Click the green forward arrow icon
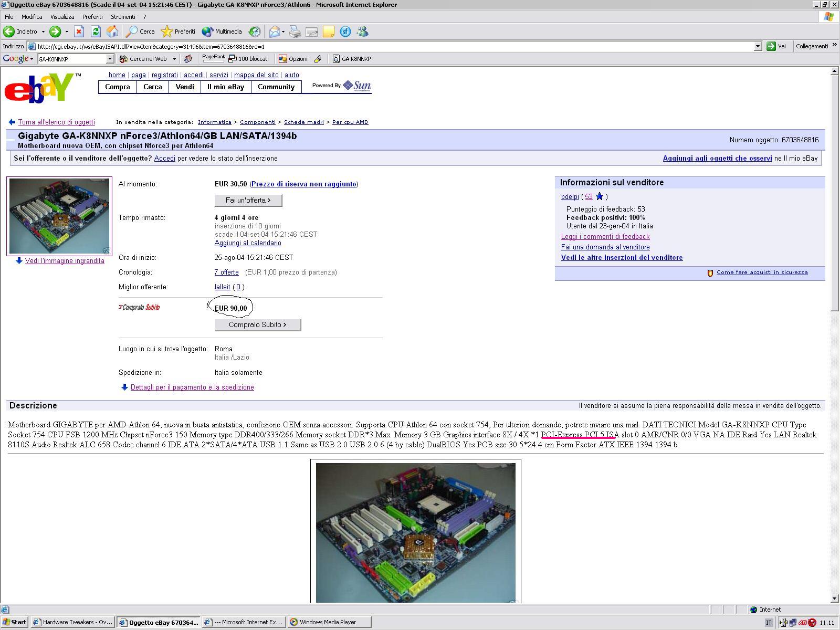The height and width of the screenshot is (630, 840). coord(55,31)
